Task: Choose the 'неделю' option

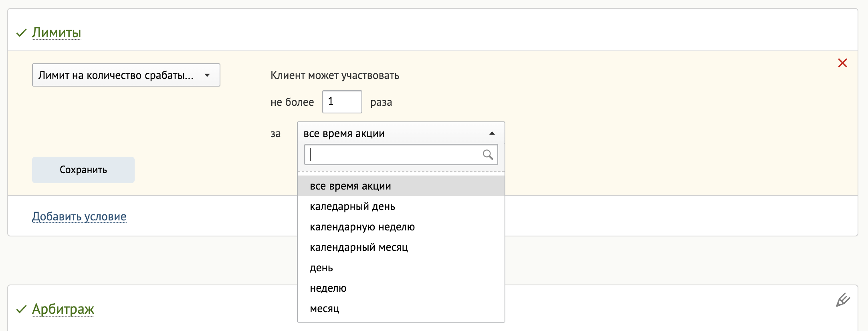Action: (x=401, y=288)
